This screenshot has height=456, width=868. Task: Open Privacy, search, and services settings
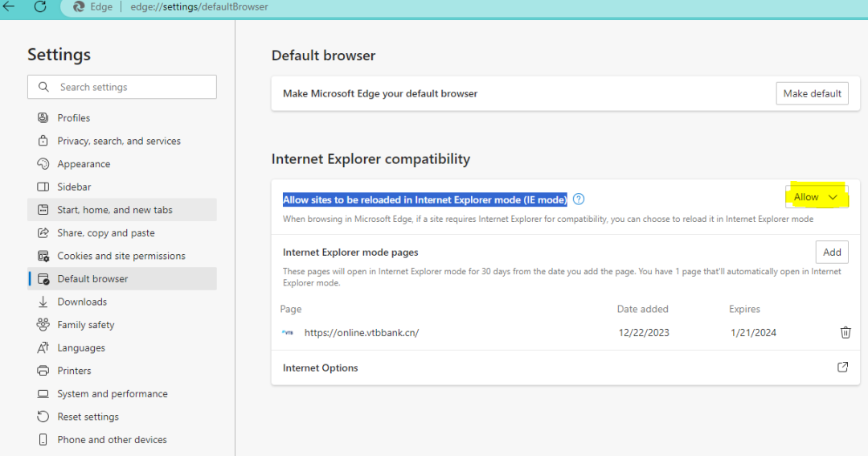(x=119, y=142)
